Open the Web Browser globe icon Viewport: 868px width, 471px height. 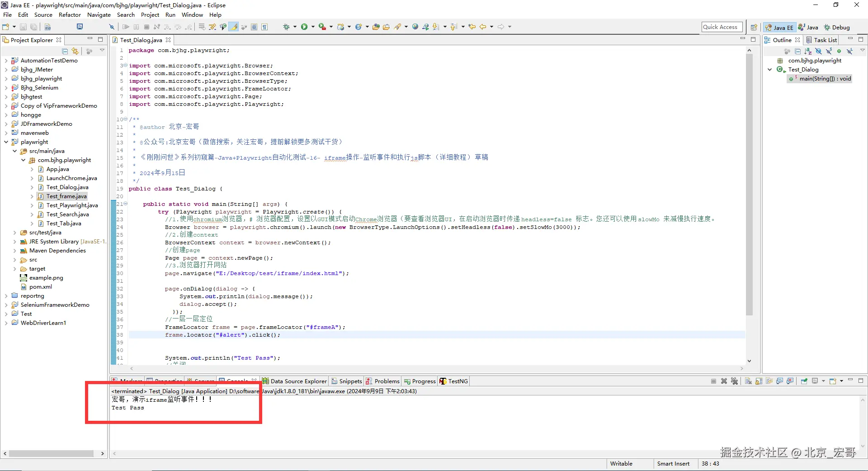click(415, 27)
